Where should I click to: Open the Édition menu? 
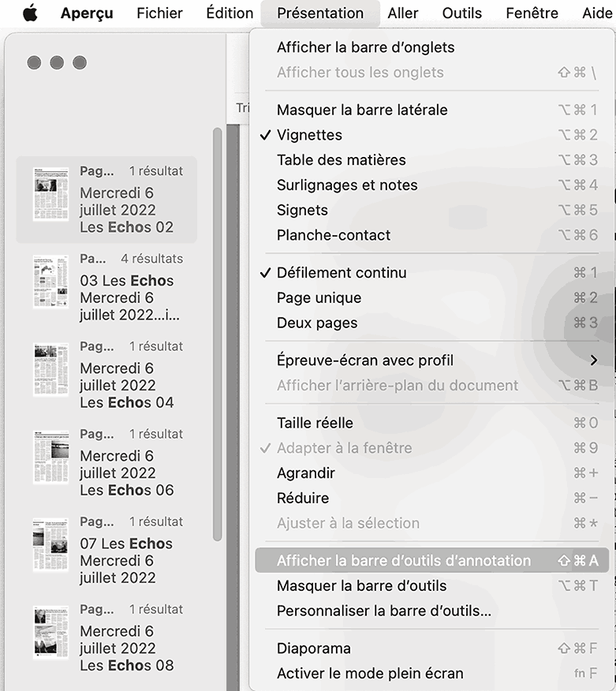click(x=230, y=13)
